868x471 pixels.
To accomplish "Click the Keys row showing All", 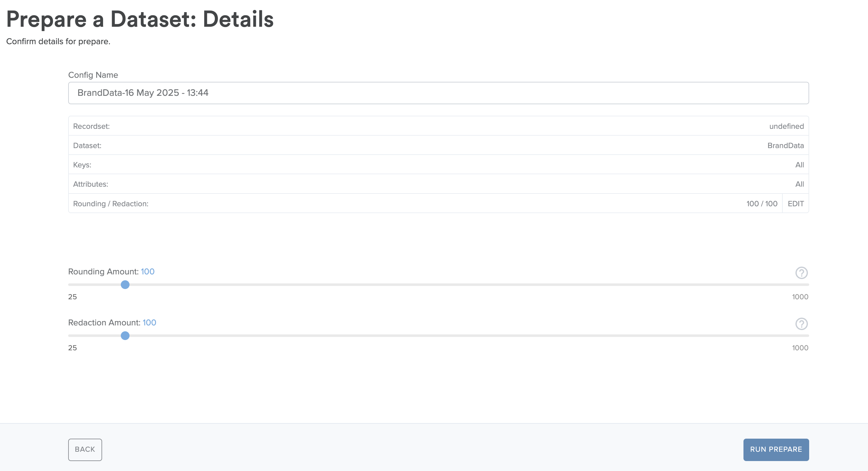I will 438,165.
